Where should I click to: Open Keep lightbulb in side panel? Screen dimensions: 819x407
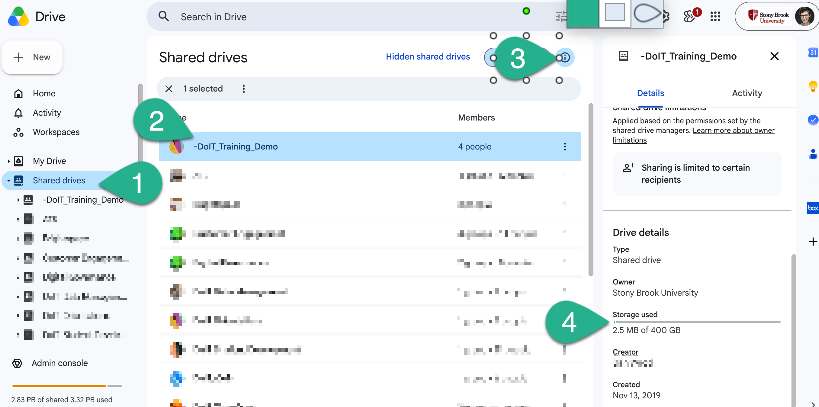tap(813, 86)
